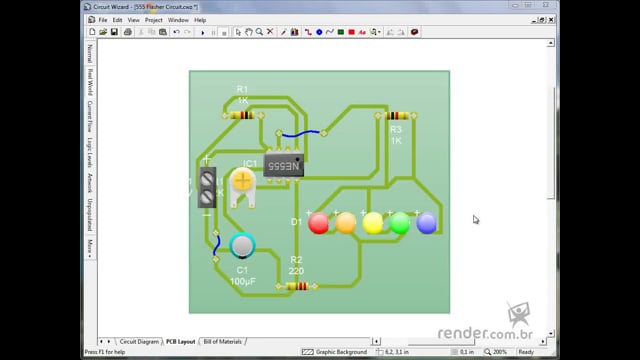The image size is (640, 360).
Task: Select the orange LED
Action: 345,223
